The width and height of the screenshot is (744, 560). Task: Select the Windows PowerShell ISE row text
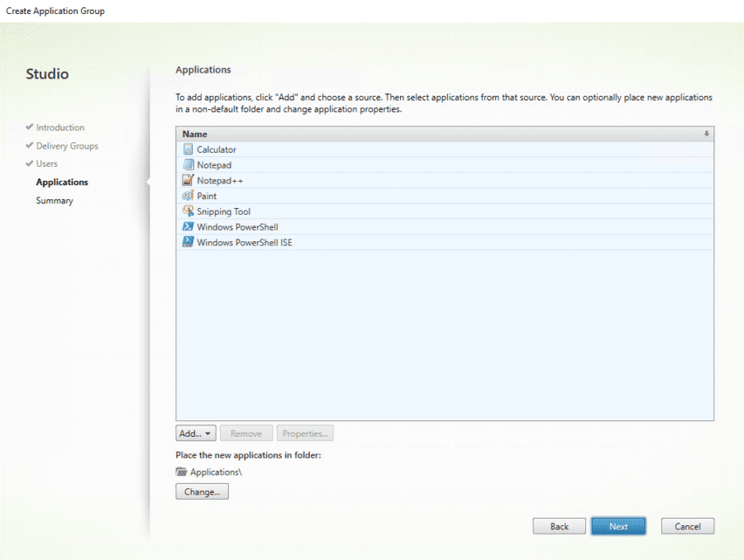[x=244, y=243]
